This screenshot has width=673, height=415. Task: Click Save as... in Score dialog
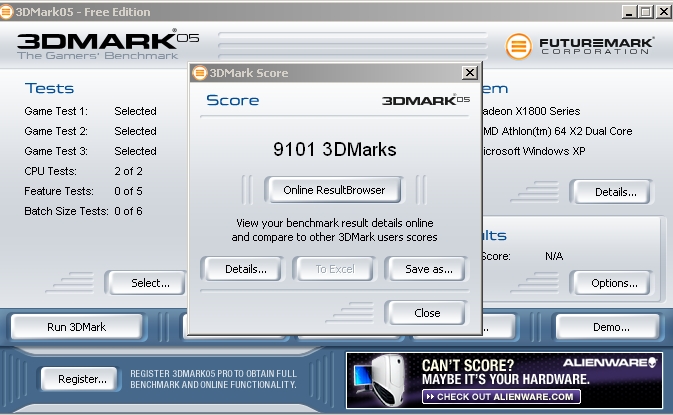tap(428, 269)
